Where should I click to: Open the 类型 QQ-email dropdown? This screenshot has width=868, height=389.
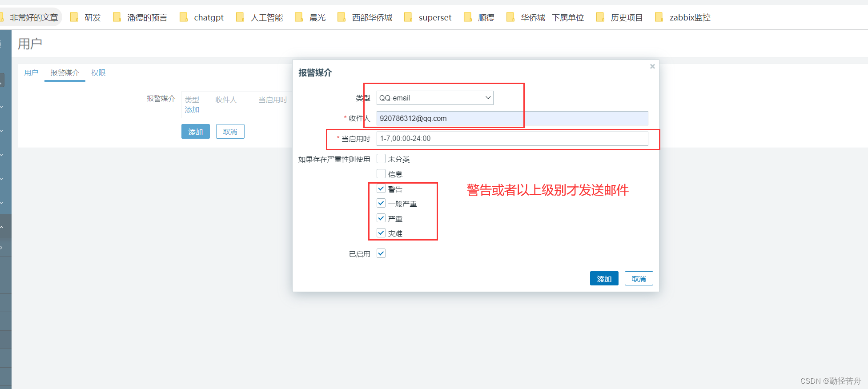pos(435,98)
